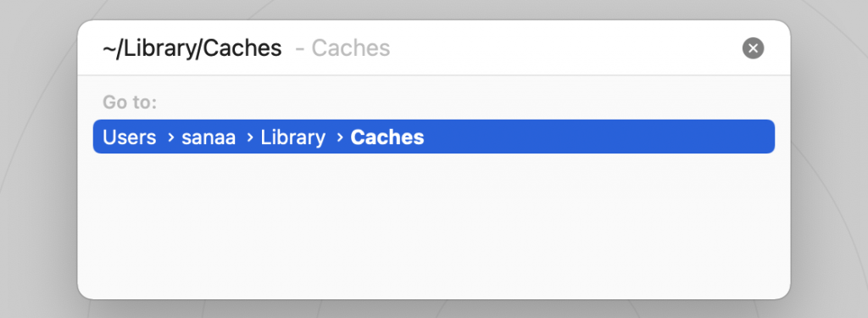
Task: Clear the path with the X button
Action: 753,48
